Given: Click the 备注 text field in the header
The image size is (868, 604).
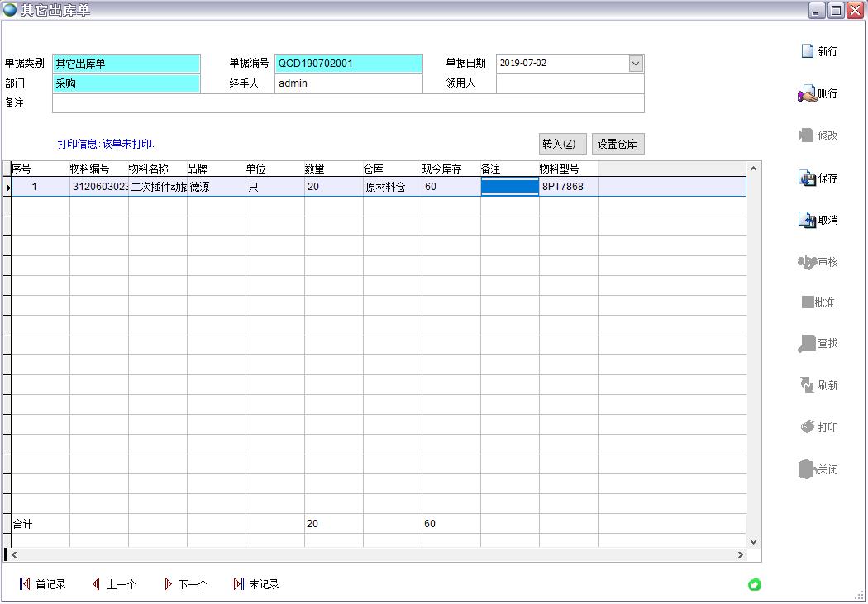Looking at the screenshot, I should (348, 103).
